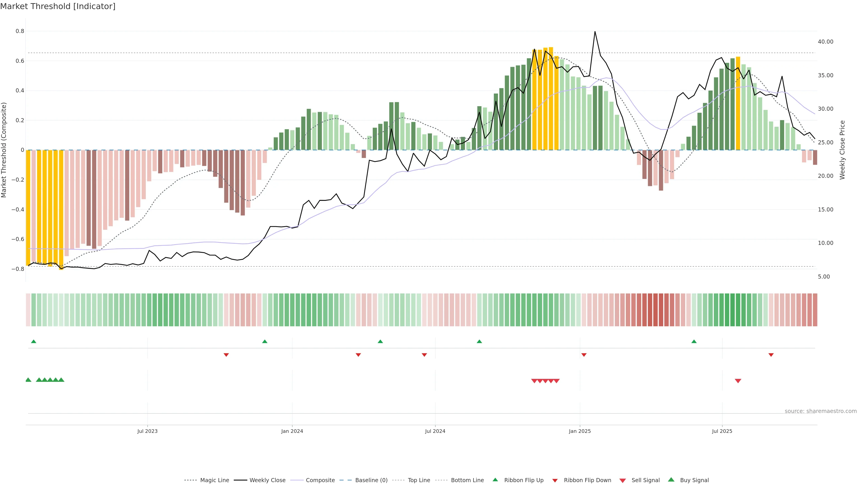Click the Sell Signal legend triangle icon
This screenshot has width=868, height=488.
[x=622, y=480]
